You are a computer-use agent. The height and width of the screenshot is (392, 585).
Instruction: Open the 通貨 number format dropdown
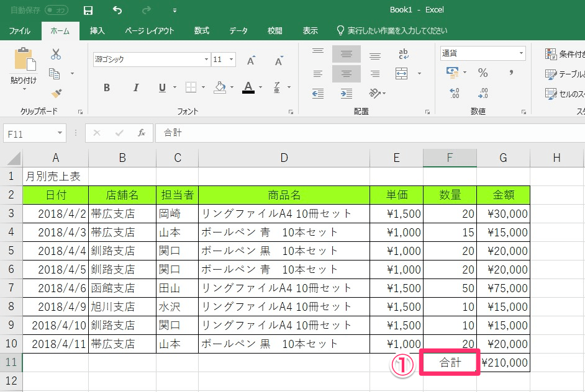tap(521, 53)
